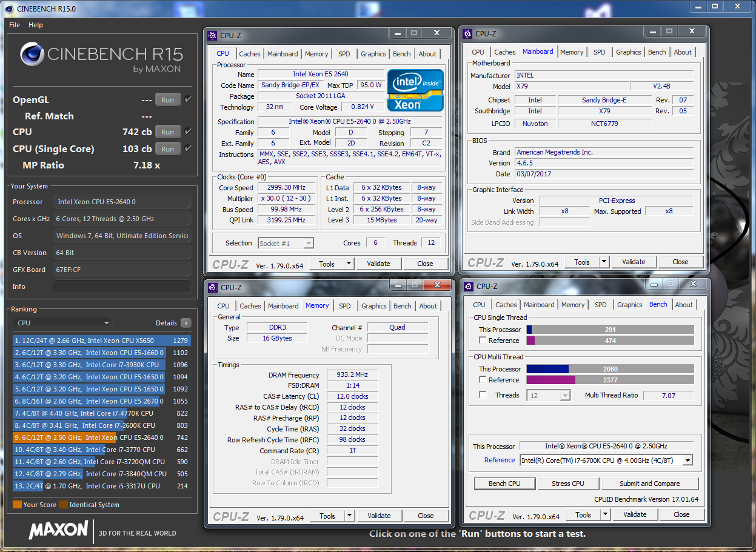Click the LPCIO model value NCT6779
756x552 pixels.
(x=604, y=123)
